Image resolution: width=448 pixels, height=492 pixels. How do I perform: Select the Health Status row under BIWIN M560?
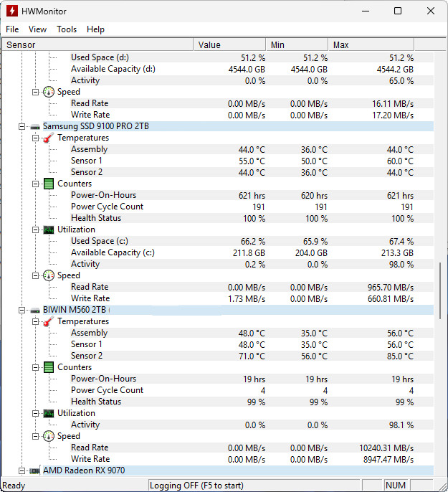218,402
